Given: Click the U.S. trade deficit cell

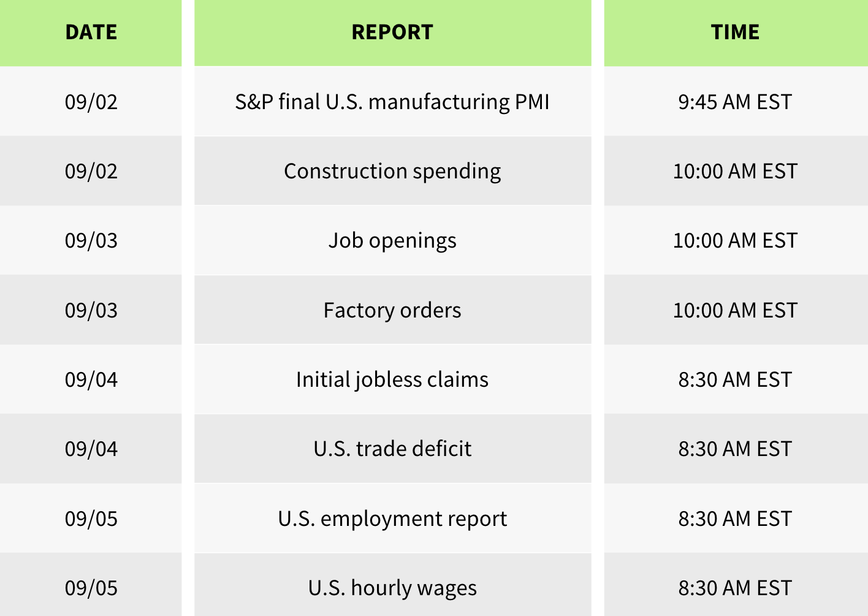Looking at the screenshot, I should point(392,449).
